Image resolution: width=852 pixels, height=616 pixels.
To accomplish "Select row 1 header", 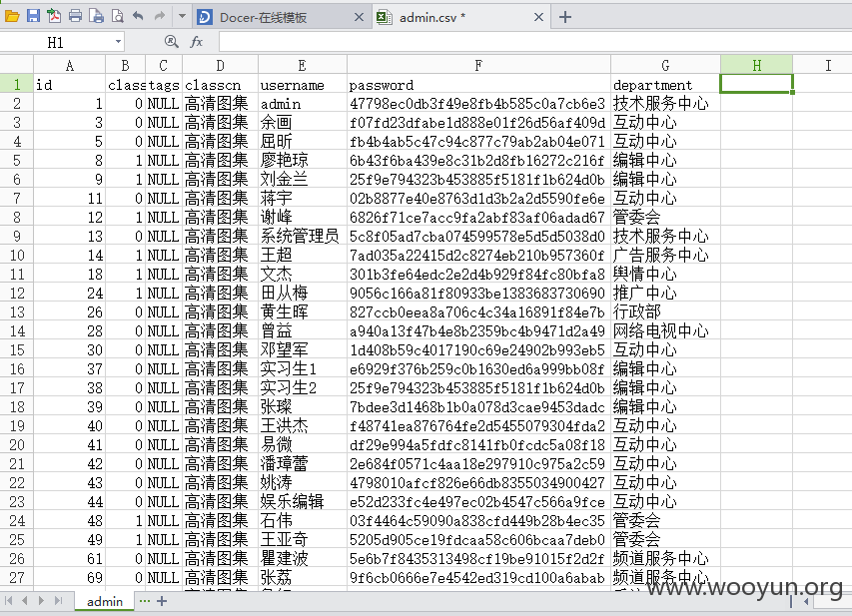I will [17, 84].
